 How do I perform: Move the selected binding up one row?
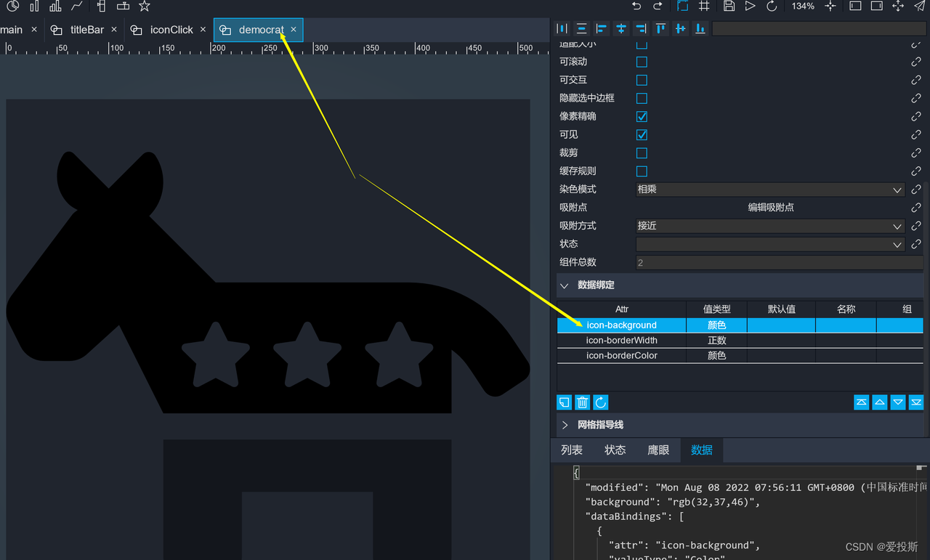(x=880, y=402)
